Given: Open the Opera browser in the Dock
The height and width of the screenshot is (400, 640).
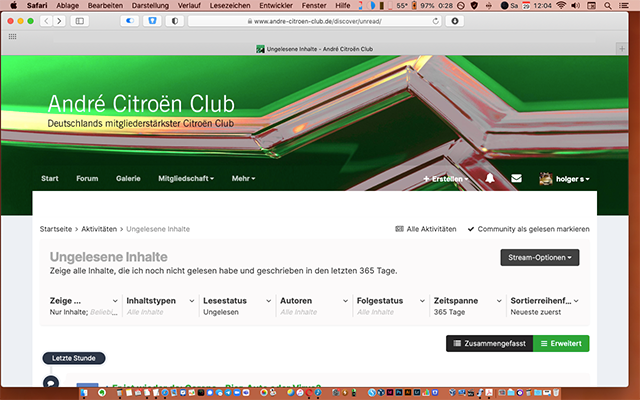Looking at the screenshot, I should point(309,393).
